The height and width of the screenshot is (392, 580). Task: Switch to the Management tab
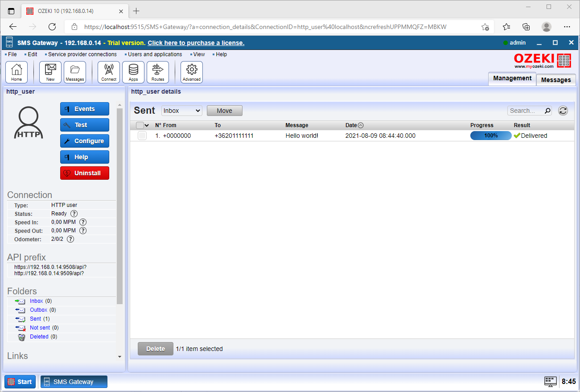(512, 78)
